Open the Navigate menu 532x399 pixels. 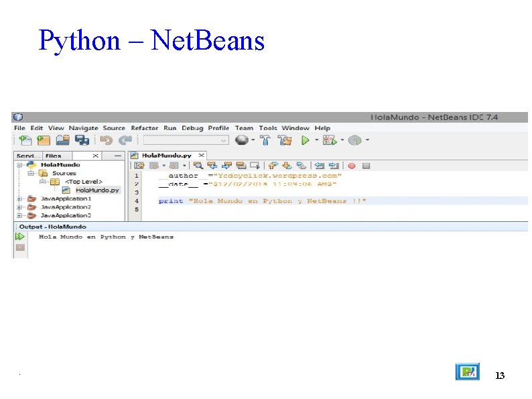tap(84, 128)
